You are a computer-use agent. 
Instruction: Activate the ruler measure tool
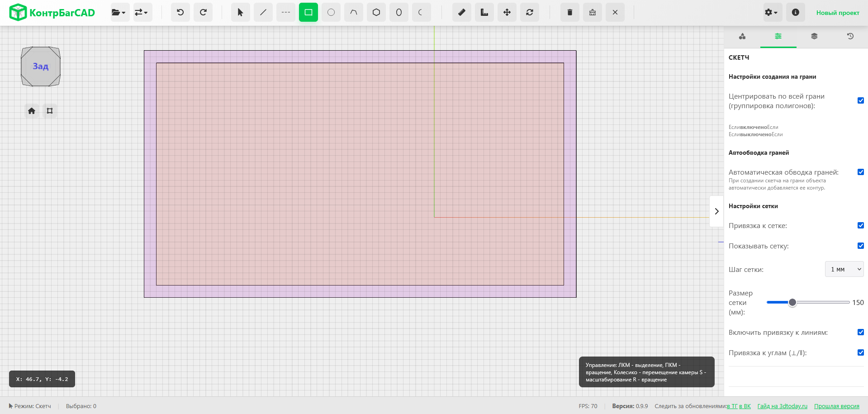pyautogui.click(x=462, y=12)
